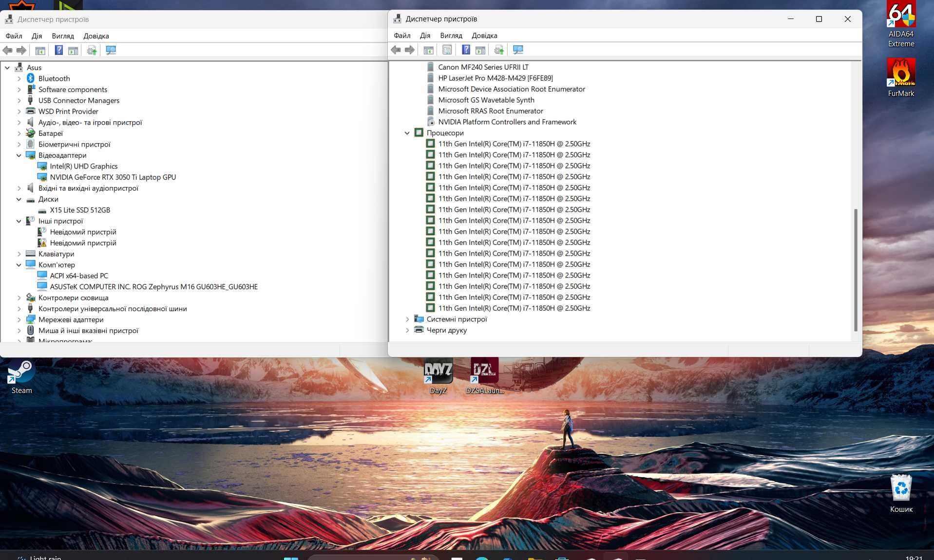
Task: Click warning icon of second Невідомий пристрій
Action: coord(42,243)
